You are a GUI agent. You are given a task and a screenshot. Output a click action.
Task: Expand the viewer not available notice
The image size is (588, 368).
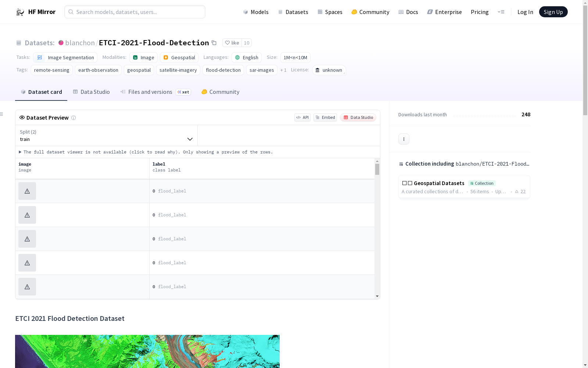click(x=146, y=152)
